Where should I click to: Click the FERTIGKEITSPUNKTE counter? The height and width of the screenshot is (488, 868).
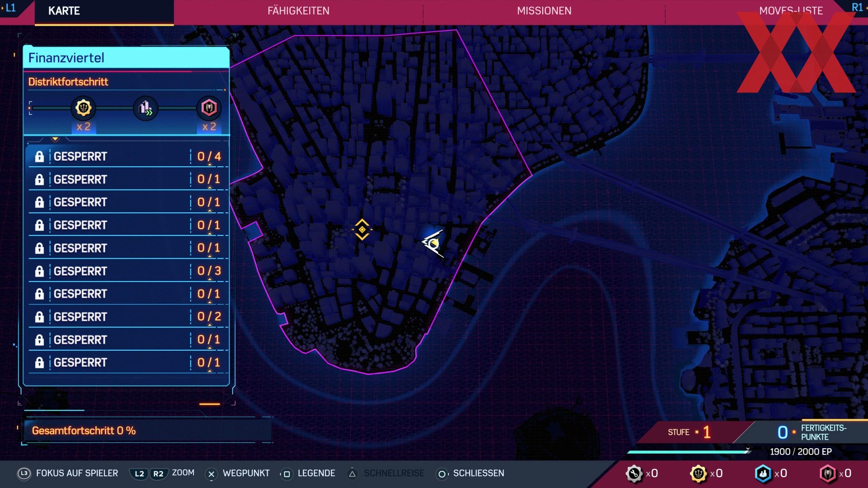point(811,432)
